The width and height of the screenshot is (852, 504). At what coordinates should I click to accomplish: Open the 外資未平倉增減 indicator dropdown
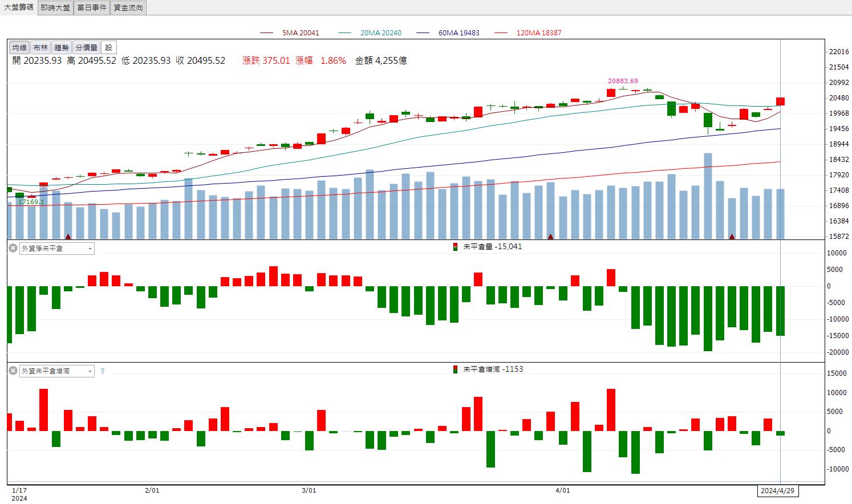click(x=57, y=371)
